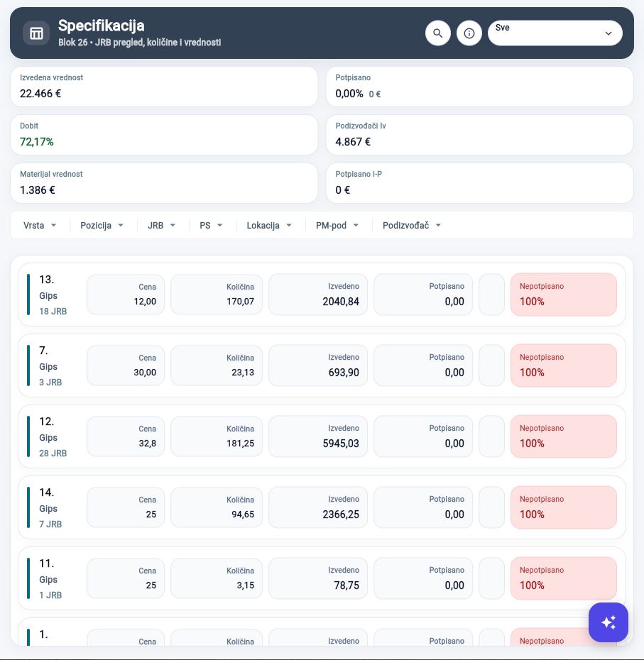Open the Izvedena vrednost summary card
The height and width of the screenshot is (660, 644).
coord(164,87)
